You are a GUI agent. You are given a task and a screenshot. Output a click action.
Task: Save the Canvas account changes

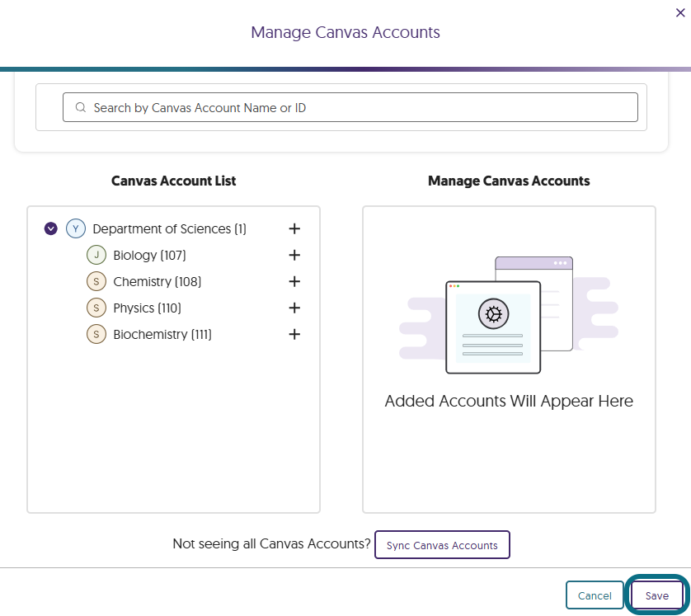[x=656, y=595]
